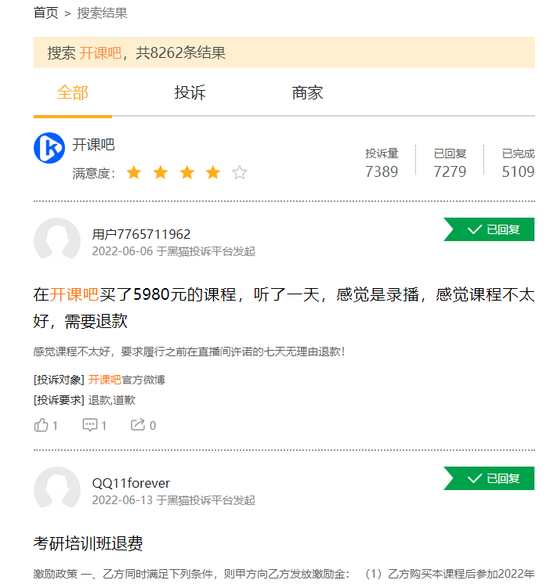The image size is (550, 584).
Task: Click the username 用户7765711962
Action: pos(141,234)
